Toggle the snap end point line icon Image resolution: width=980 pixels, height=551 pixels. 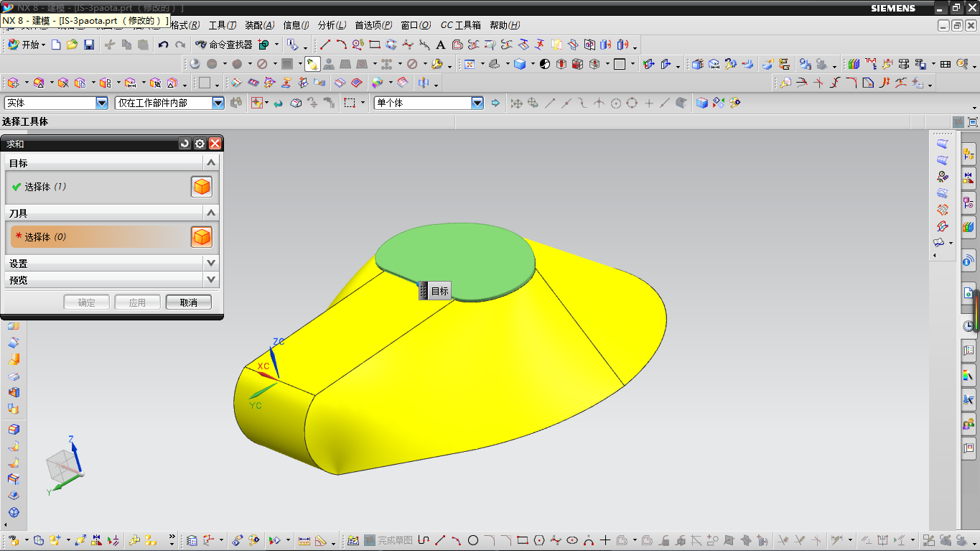550,103
